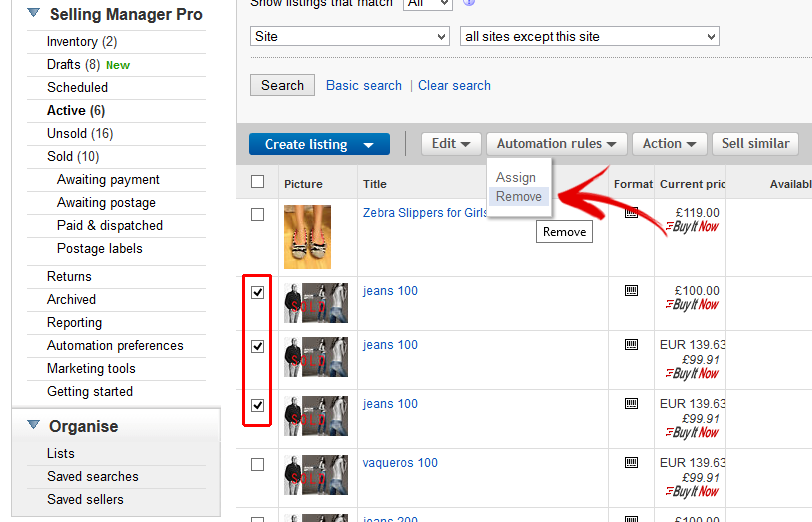Click Zebra Slippers product thumbnail
The height and width of the screenshot is (522, 812).
pyautogui.click(x=307, y=237)
